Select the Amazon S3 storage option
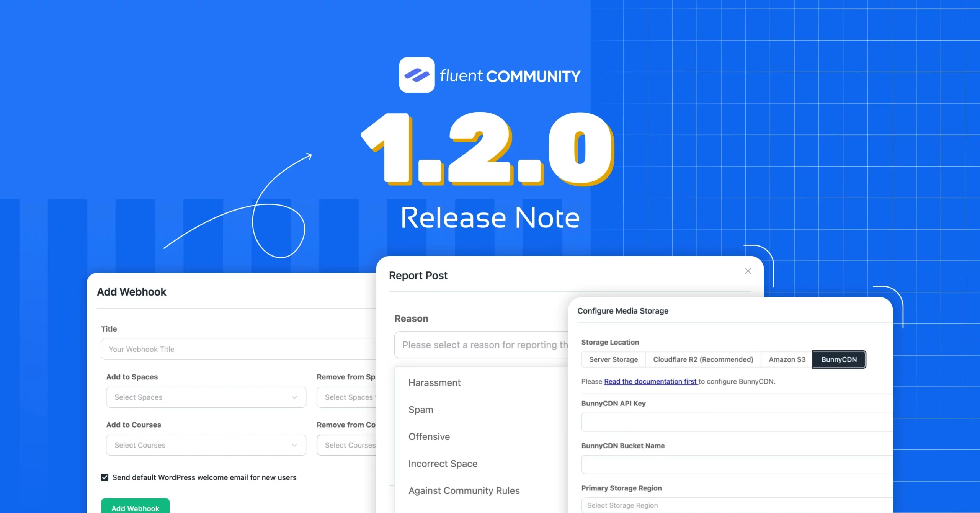The width and height of the screenshot is (980, 513). (787, 359)
